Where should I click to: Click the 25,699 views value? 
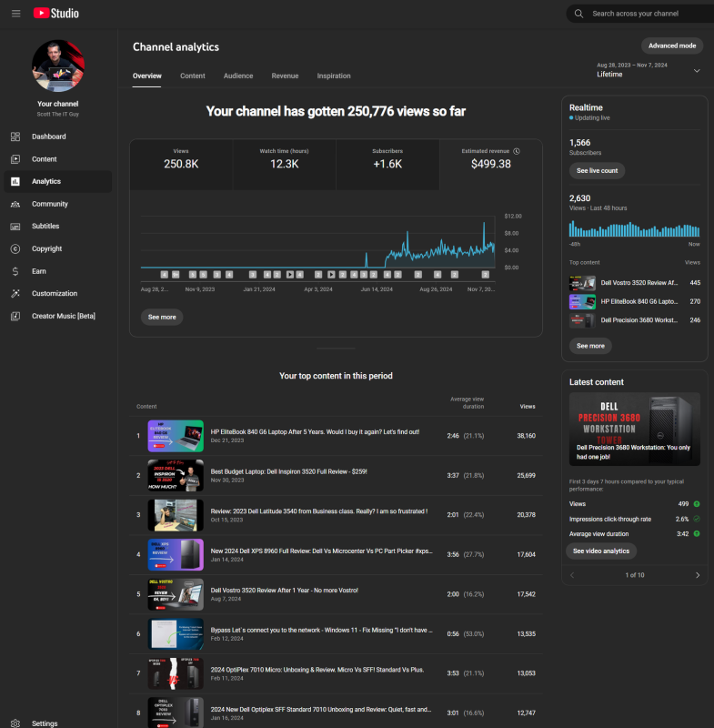[526, 475]
